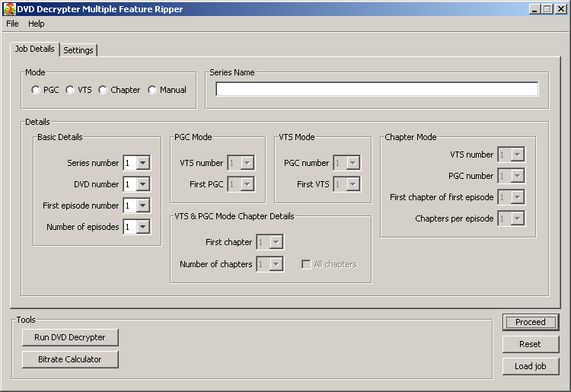Open the Help menu
The image size is (571, 392).
37,24
